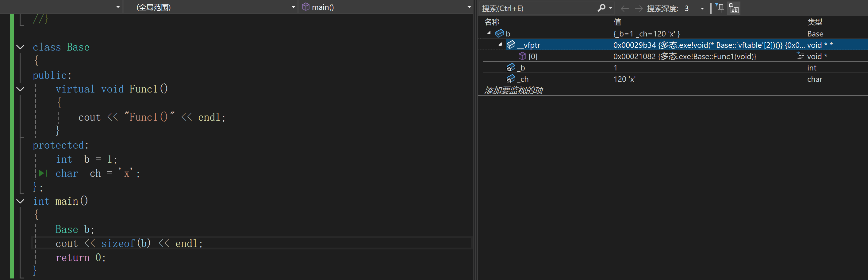Click the __vfptr name in watch list
The image size is (868, 280).
529,45
